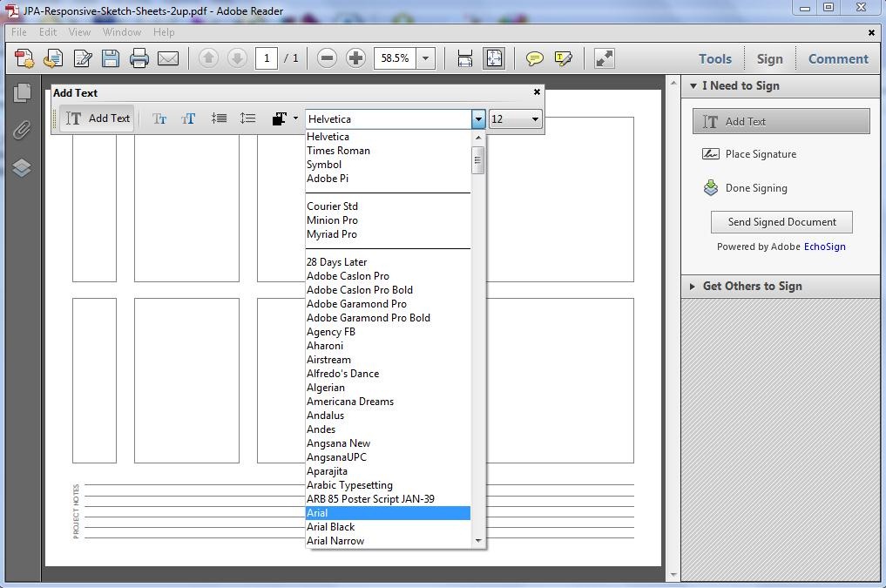886x588 pixels.
Task: Open the page thumbnails panel
Action: [x=22, y=93]
